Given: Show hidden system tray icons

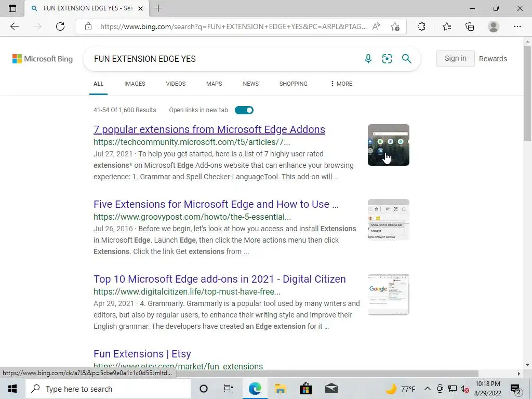Looking at the screenshot, I should [x=428, y=389].
